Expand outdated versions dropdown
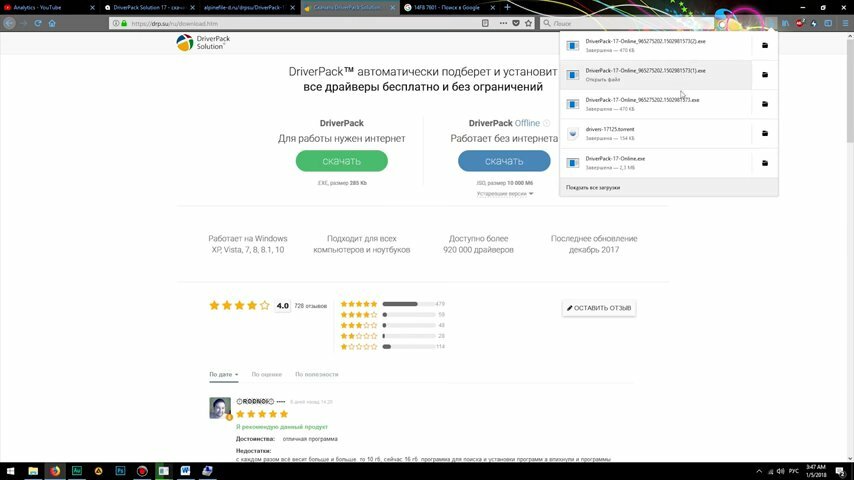Screen dimensions: 854x480 pyautogui.click(x=505, y=193)
